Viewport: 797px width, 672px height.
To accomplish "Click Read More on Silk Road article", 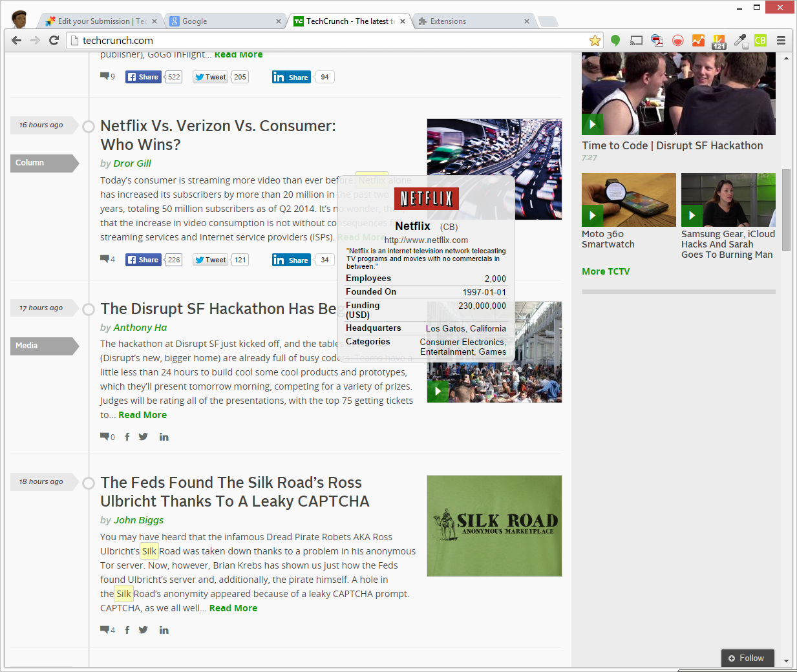I will tap(233, 608).
